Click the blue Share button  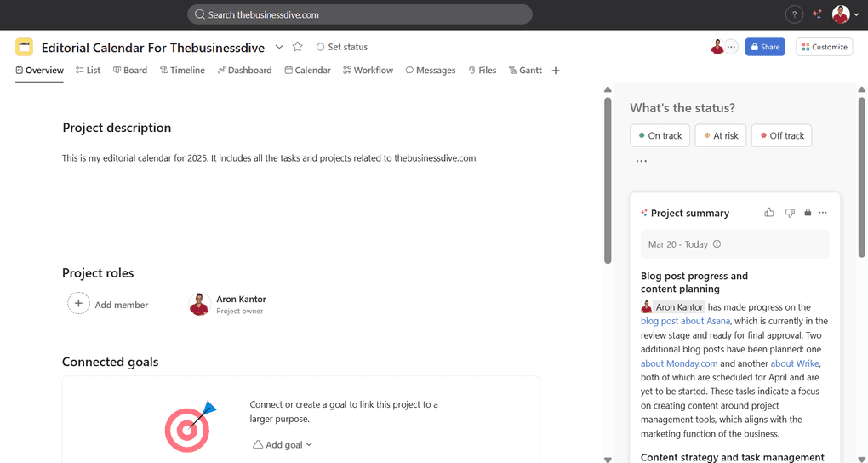tap(765, 47)
